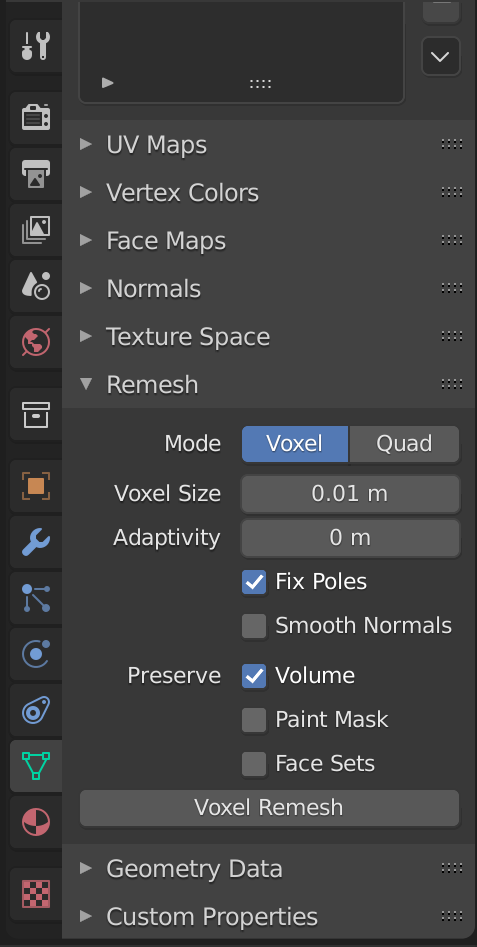Switch remesh Mode to Quad
Screen dimensions: 477x947
404,444
